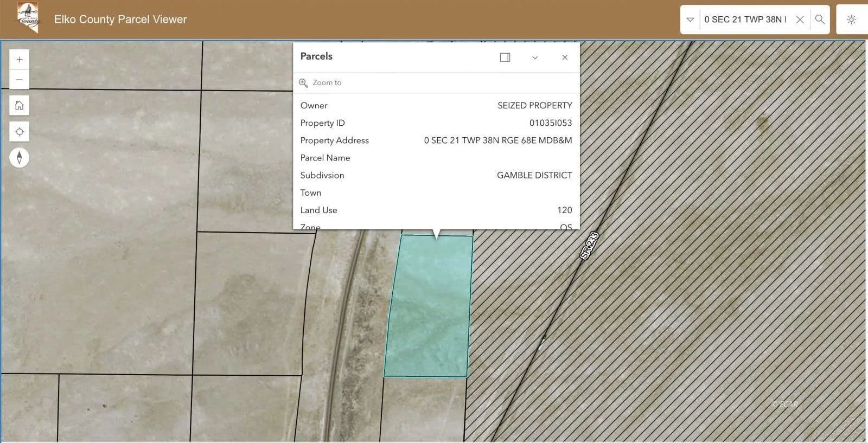Click the ECAR attribution text

(784, 404)
